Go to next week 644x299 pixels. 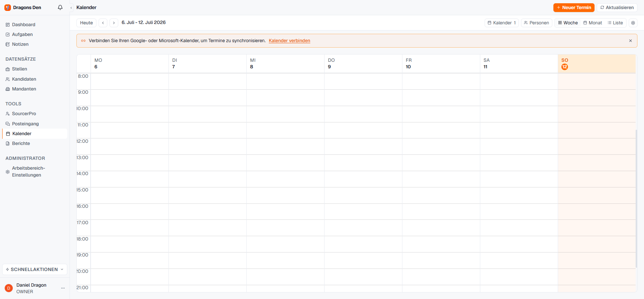click(x=114, y=23)
